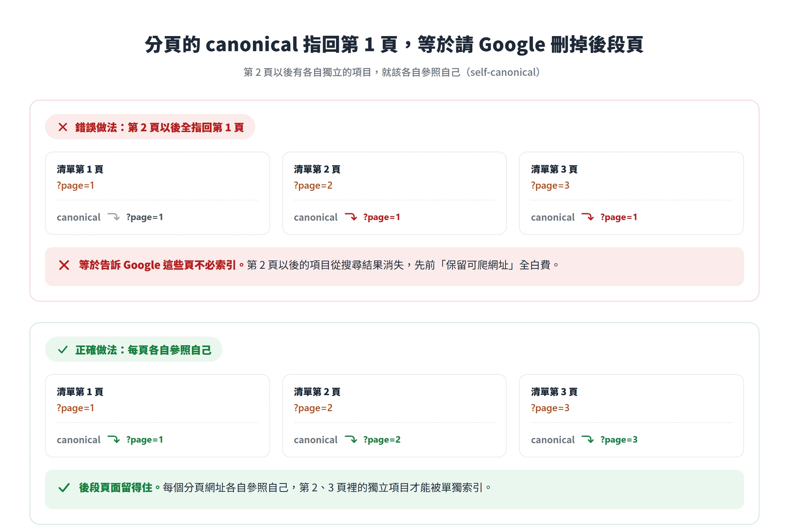
Task: Click the 清單第 3 頁 title in the wrong-example section
Action: click(554, 169)
